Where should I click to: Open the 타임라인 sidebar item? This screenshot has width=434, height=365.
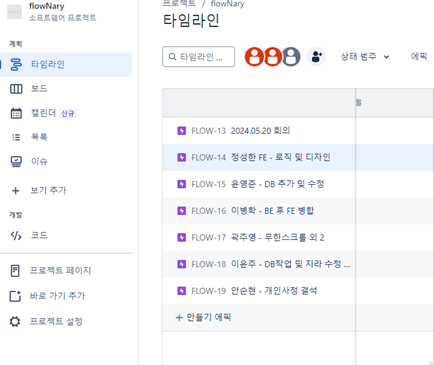point(66,64)
